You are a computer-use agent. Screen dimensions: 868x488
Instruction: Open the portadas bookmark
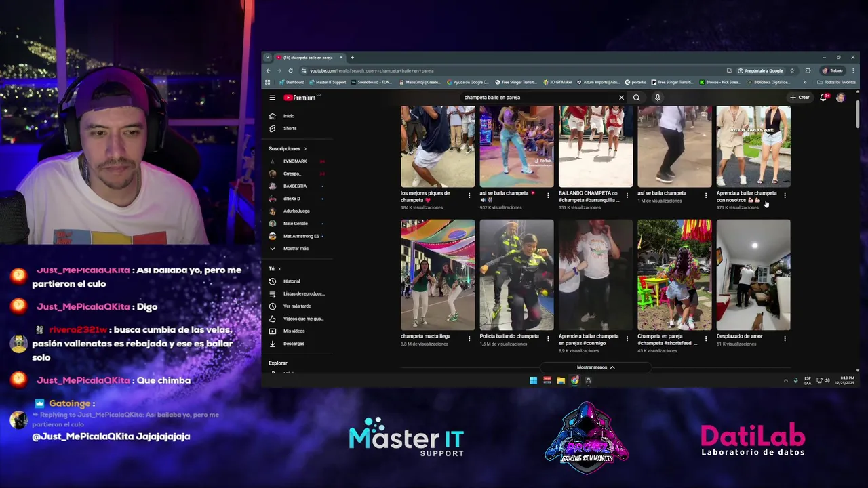[x=637, y=82]
